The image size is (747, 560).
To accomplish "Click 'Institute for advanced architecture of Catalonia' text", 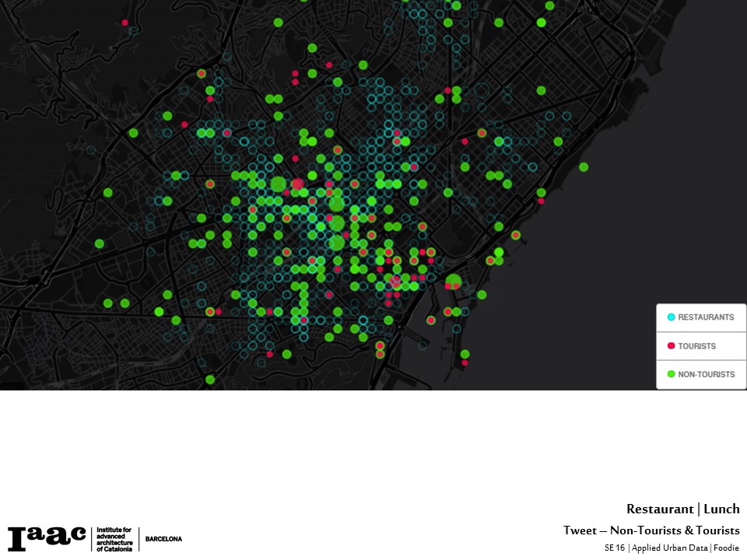I will point(114,538).
